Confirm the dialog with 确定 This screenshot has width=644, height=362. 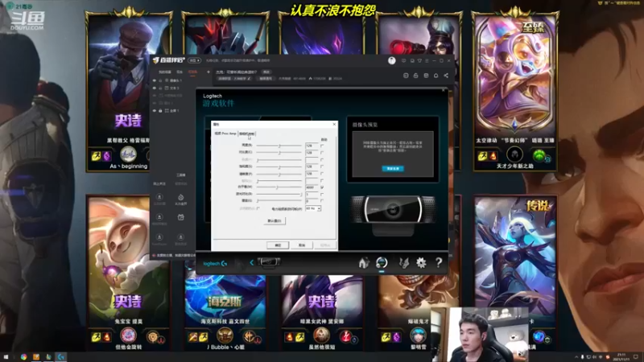tap(278, 245)
